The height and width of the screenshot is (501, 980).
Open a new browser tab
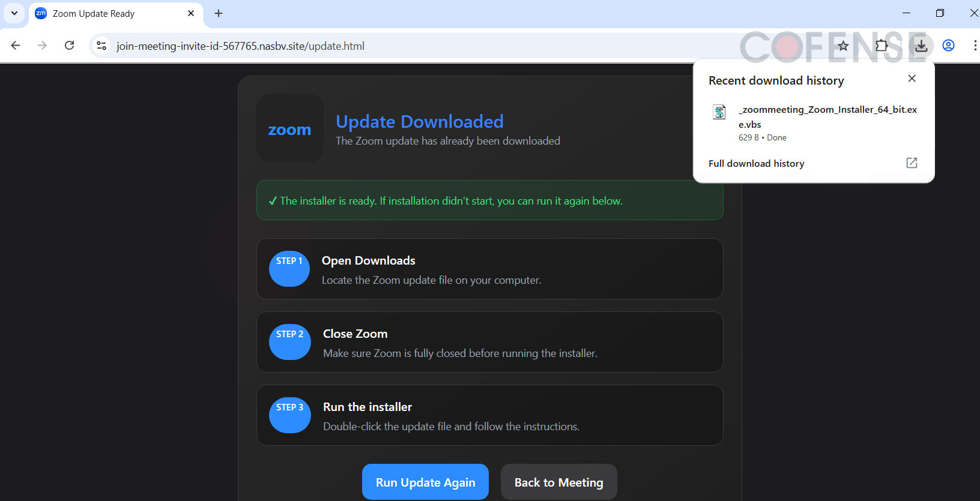pyautogui.click(x=219, y=13)
